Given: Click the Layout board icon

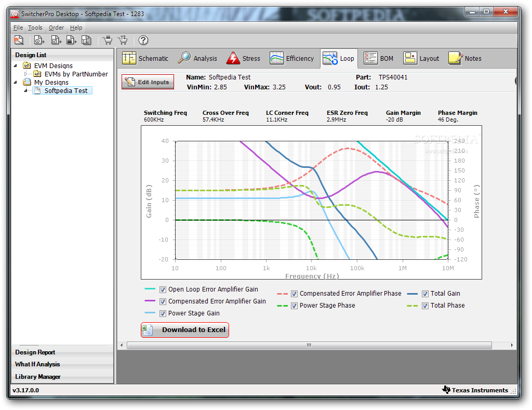Looking at the screenshot, I should coord(410,58).
